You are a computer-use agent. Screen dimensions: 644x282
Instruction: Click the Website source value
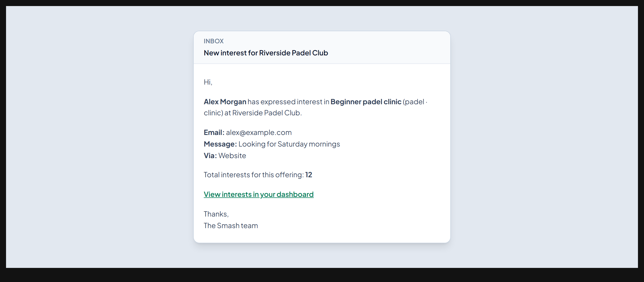pyautogui.click(x=232, y=156)
